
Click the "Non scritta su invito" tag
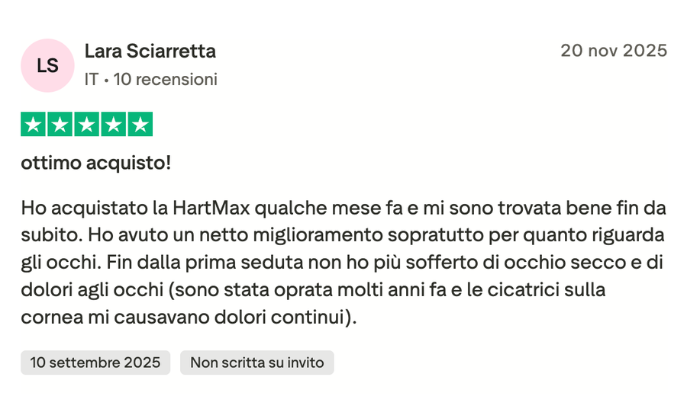[257, 362]
